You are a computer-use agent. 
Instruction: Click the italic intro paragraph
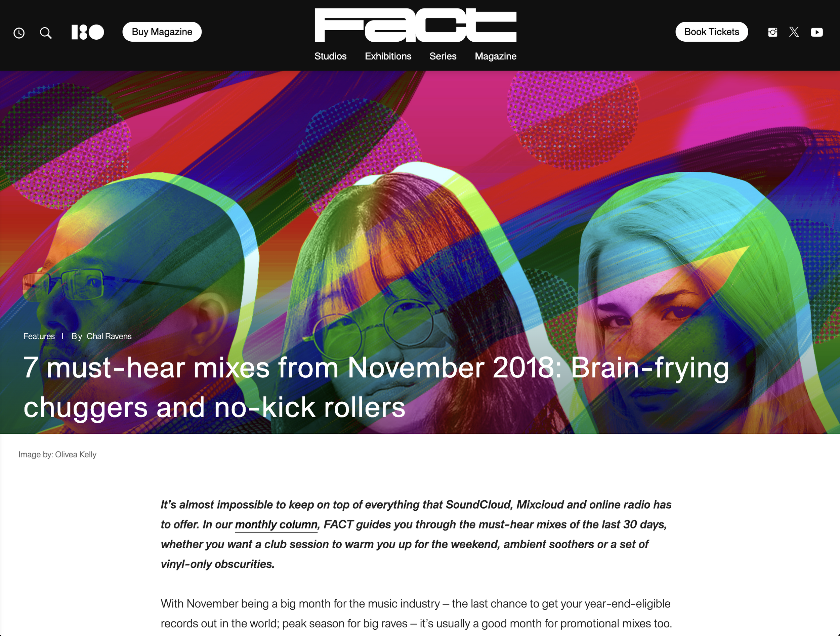[x=416, y=535]
